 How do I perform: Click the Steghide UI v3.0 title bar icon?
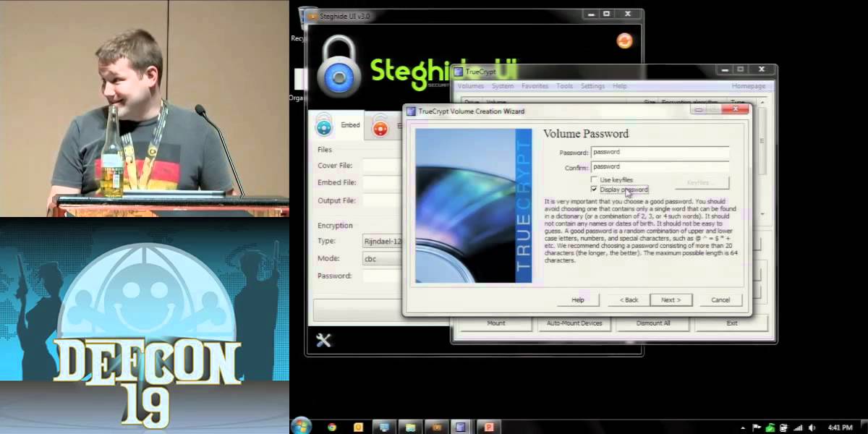312,14
